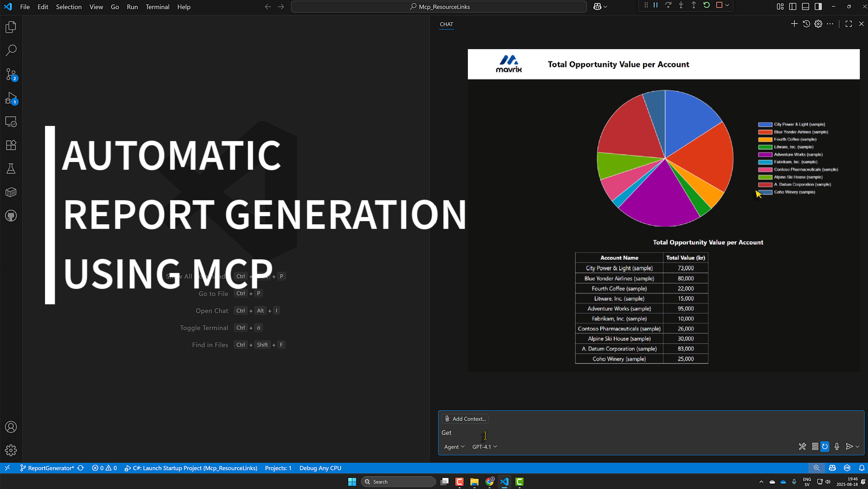The image size is (868, 489).
Task: Open the Edit menu
Action: tap(43, 7)
